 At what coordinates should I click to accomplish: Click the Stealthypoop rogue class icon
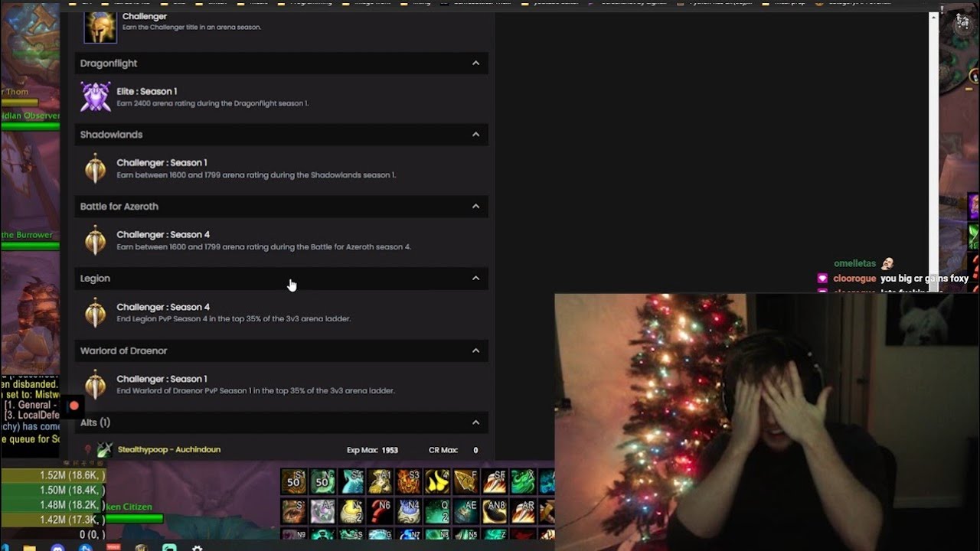coord(105,449)
